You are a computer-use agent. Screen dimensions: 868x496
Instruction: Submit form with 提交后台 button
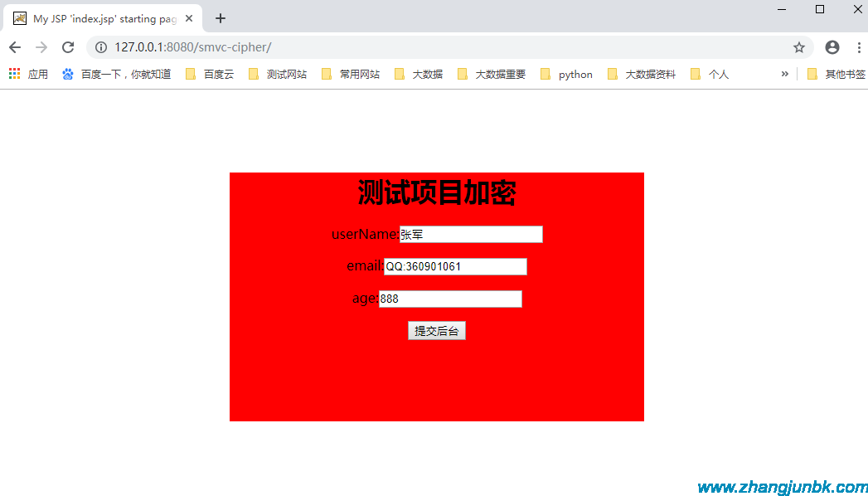437,330
